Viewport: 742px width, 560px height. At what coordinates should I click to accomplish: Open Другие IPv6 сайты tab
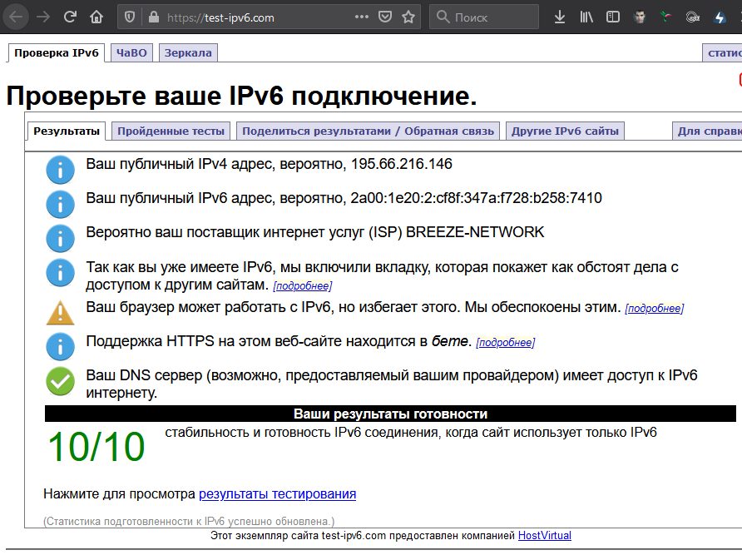tap(565, 131)
